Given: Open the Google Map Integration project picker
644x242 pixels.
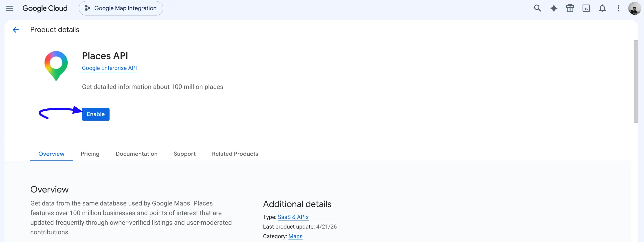Looking at the screenshot, I should click(121, 8).
